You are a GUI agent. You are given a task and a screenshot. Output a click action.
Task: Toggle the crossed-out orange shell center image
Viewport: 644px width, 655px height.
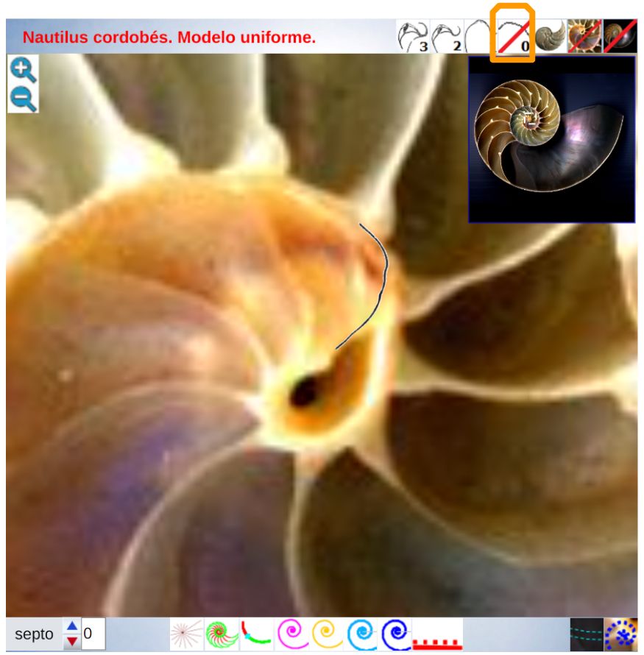tap(584, 37)
